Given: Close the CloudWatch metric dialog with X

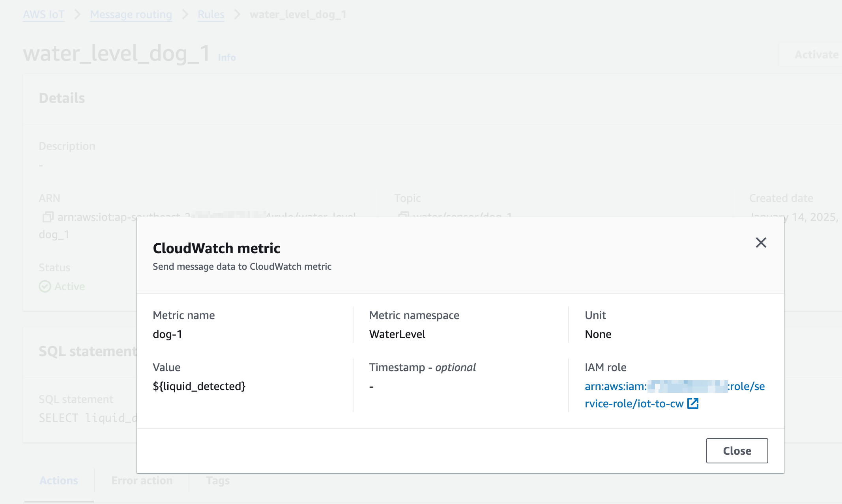Looking at the screenshot, I should [x=761, y=243].
